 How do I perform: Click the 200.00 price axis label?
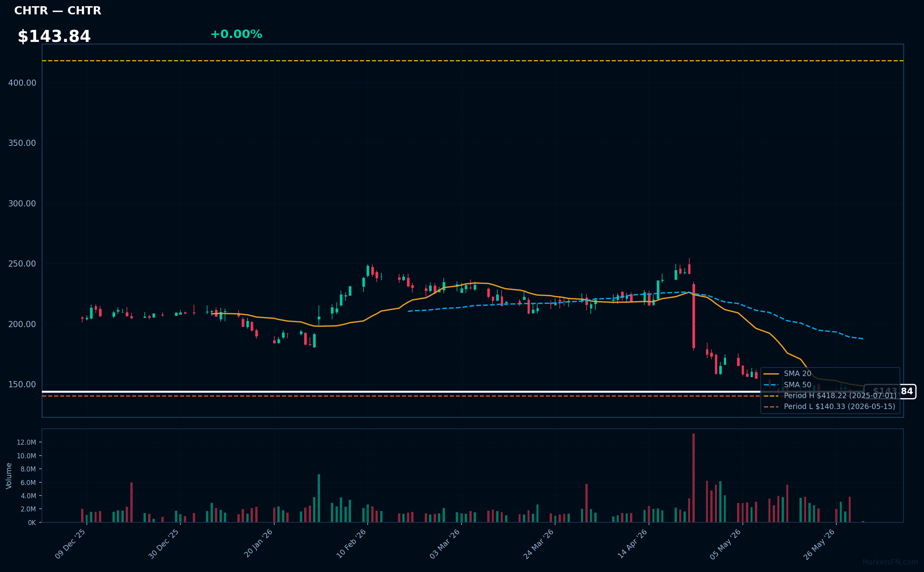(22, 324)
